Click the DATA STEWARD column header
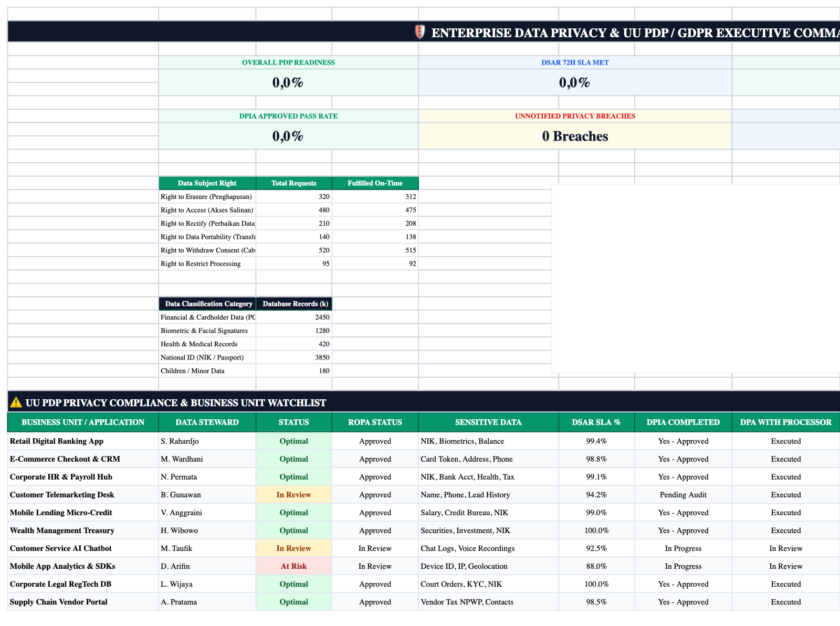Image resolution: width=840 pixels, height=626 pixels. [207, 422]
